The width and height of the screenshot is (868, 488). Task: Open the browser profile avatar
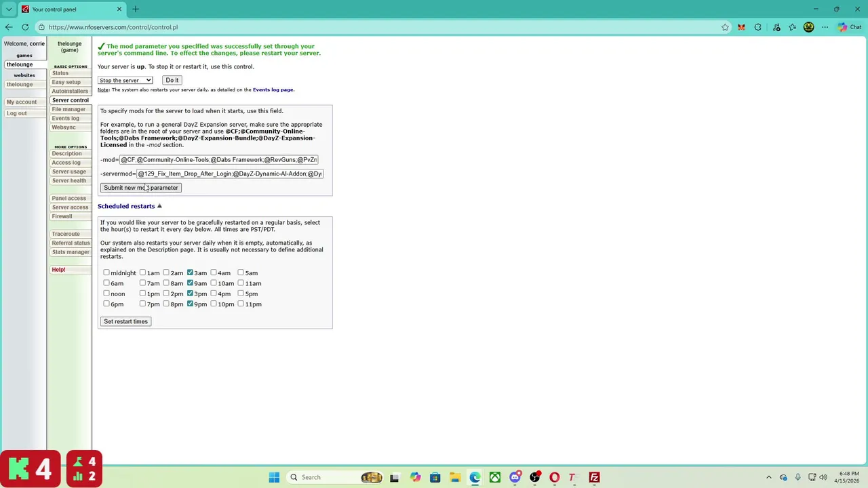tap(808, 27)
